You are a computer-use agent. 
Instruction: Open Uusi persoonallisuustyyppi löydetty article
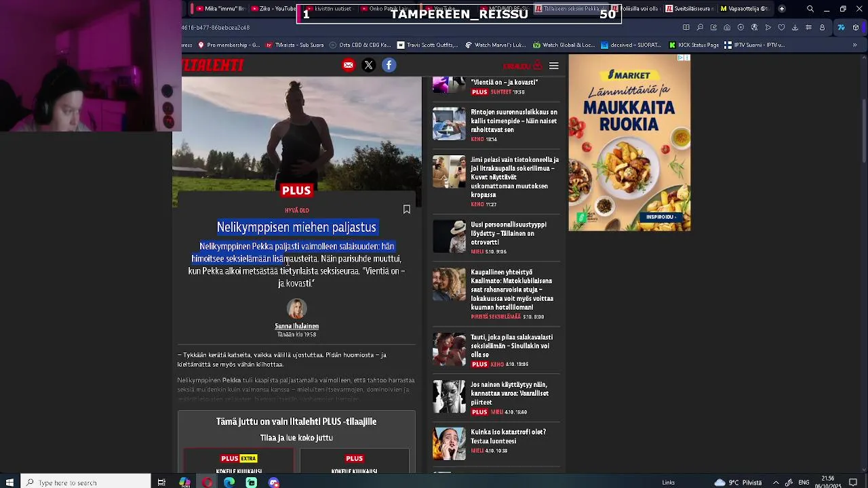click(x=509, y=233)
